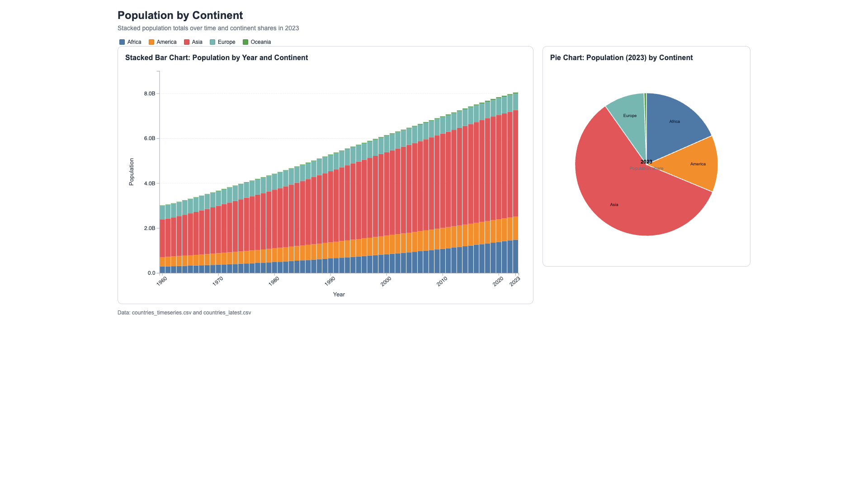The image size is (868, 488).
Task: Select the Europe legend label
Action: point(226,42)
